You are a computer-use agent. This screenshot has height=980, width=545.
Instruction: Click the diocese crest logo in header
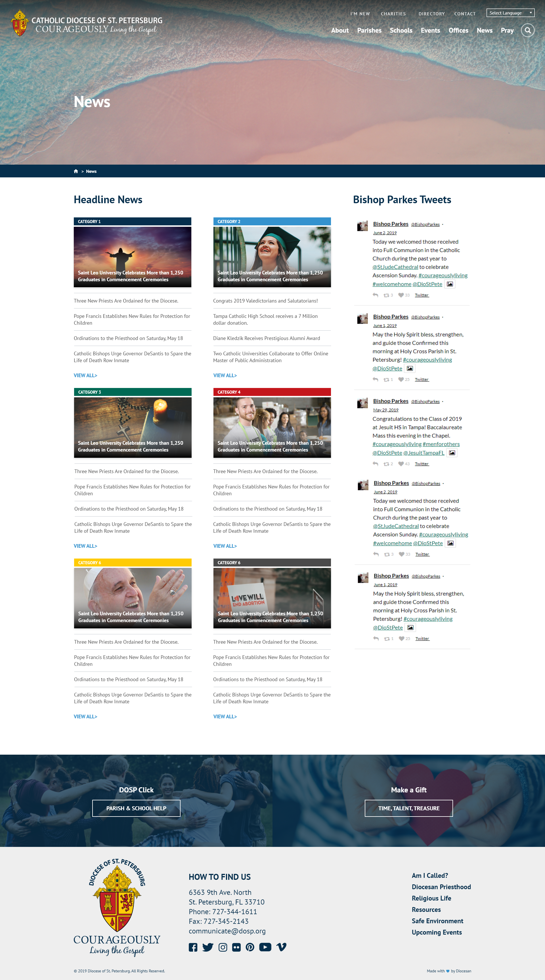(20, 24)
